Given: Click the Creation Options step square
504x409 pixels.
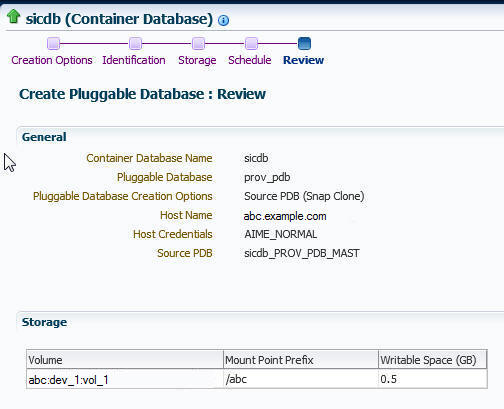Looking at the screenshot, I should point(53,44).
